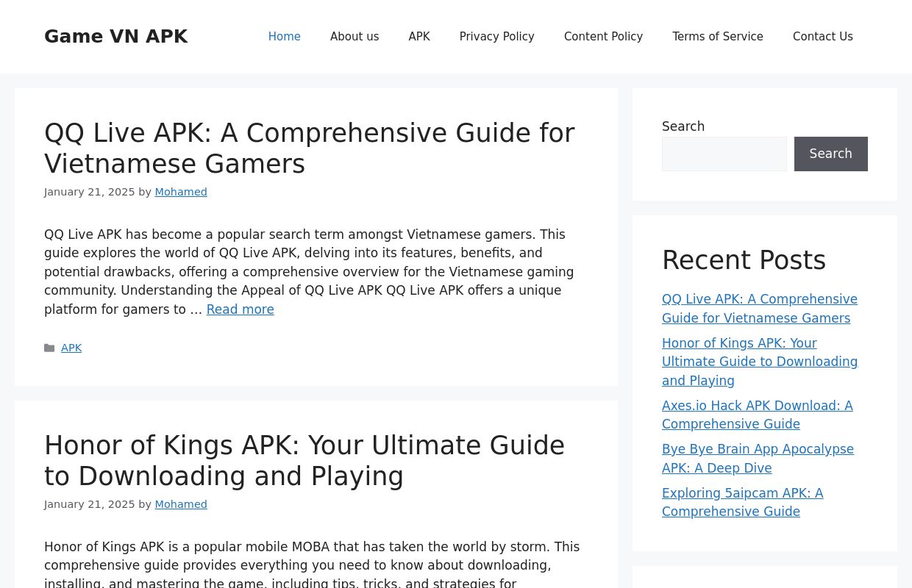Open the Content Policy page

(603, 37)
